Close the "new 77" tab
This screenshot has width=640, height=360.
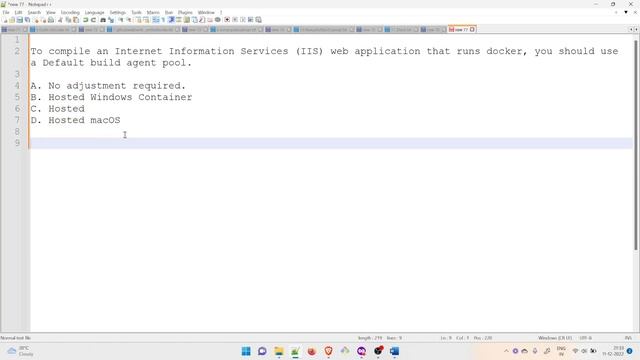tap(472, 29)
